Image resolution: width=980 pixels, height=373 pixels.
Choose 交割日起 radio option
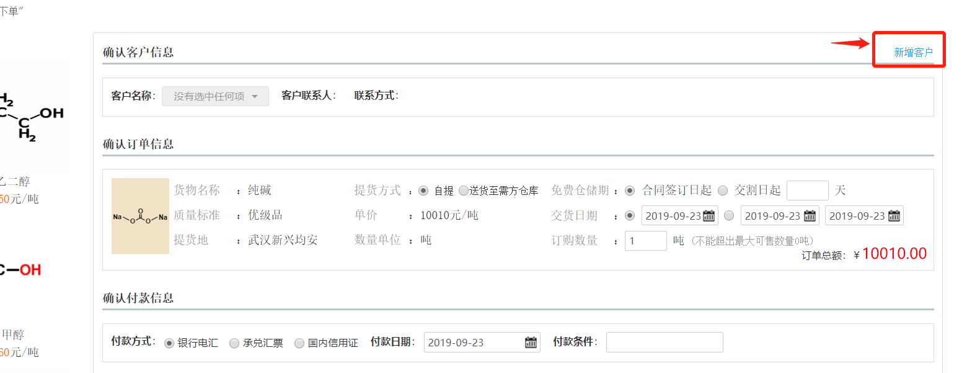click(x=723, y=191)
